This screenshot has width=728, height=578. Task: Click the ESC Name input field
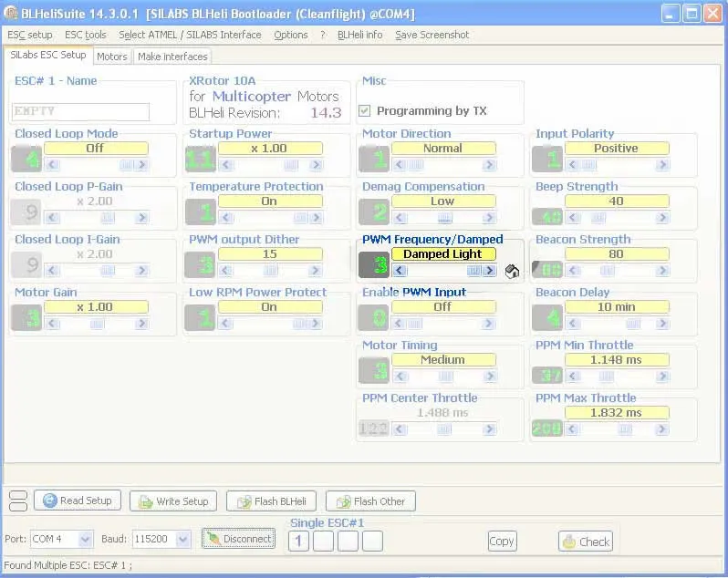tap(80, 111)
